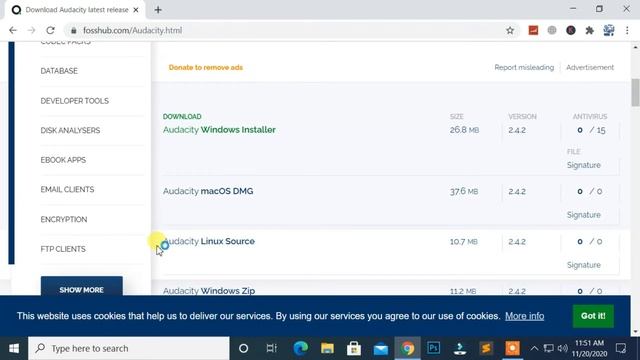640x360 pixels.
Task: Open the EBOOK APPS category
Action: point(63,160)
